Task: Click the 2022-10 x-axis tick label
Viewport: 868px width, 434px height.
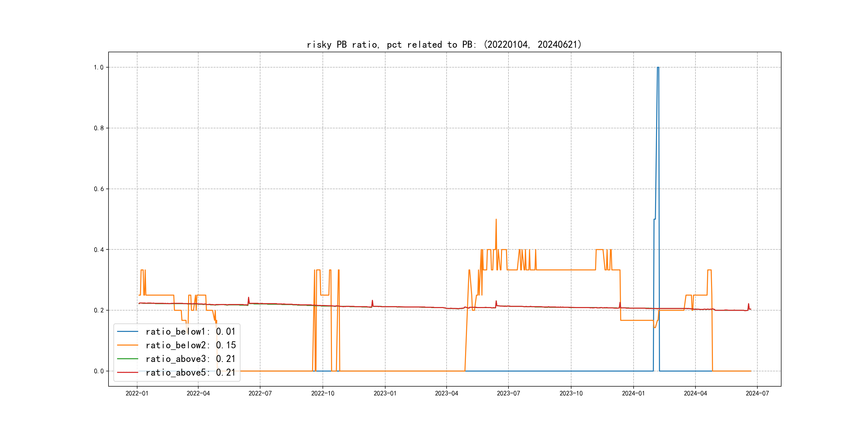Action: coord(323,393)
